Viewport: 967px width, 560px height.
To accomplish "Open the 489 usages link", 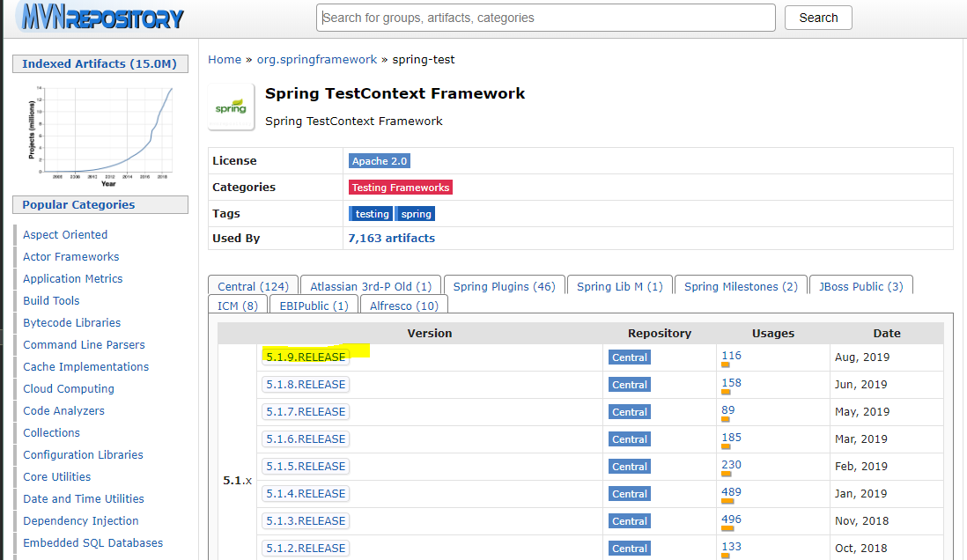I will coord(732,491).
